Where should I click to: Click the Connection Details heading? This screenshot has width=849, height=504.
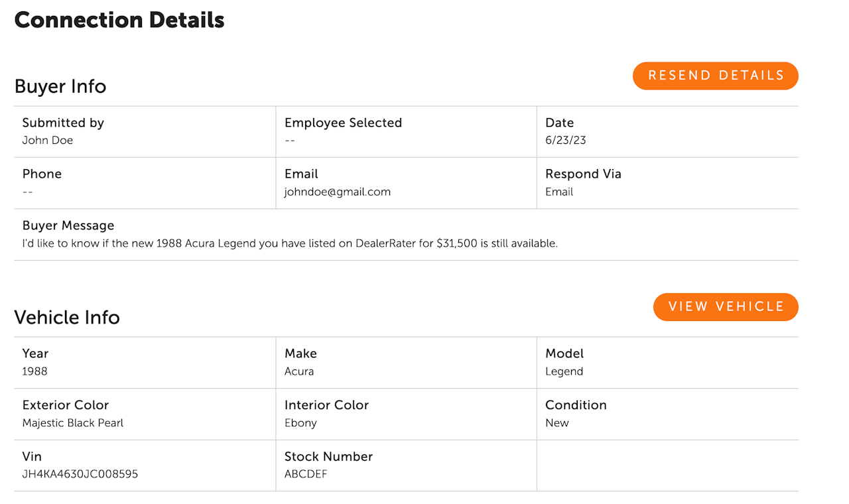coord(119,20)
